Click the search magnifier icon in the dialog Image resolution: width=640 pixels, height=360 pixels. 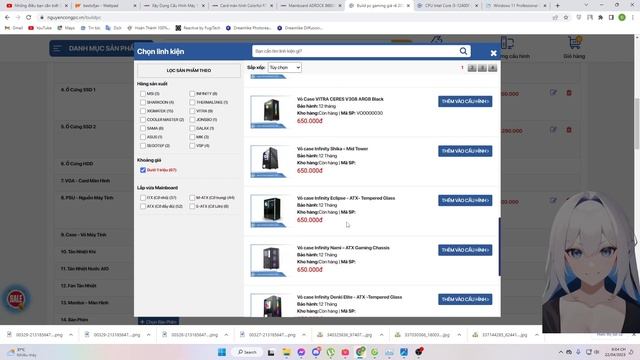[463, 51]
